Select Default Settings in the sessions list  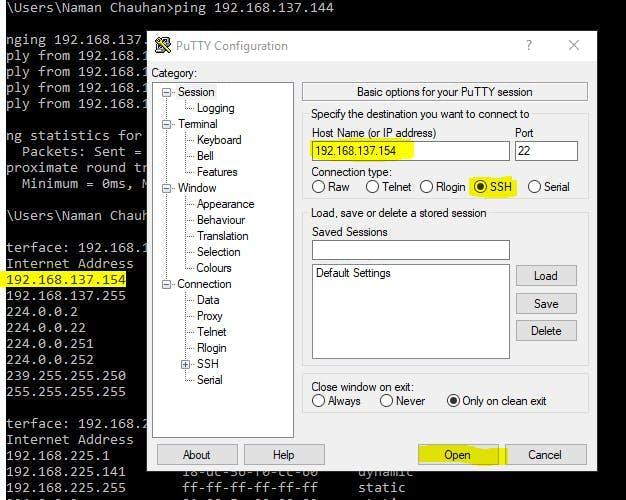click(x=353, y=273)
